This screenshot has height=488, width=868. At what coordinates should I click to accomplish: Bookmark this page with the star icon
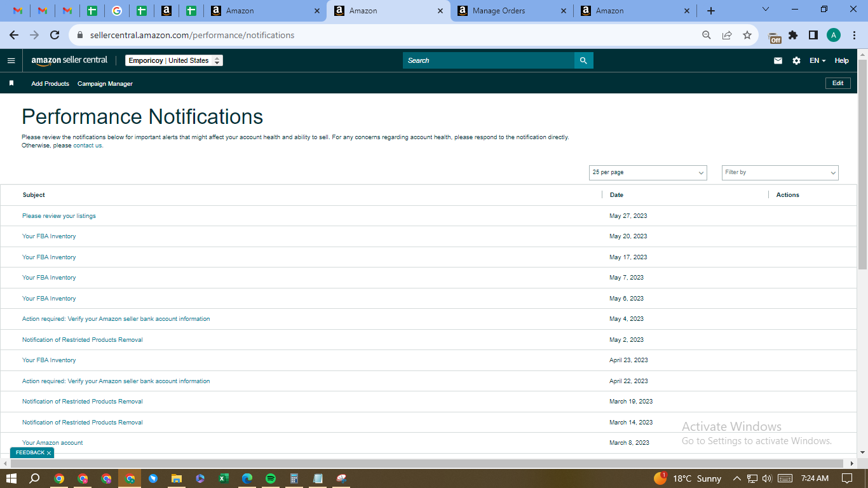tap(747, 35)
